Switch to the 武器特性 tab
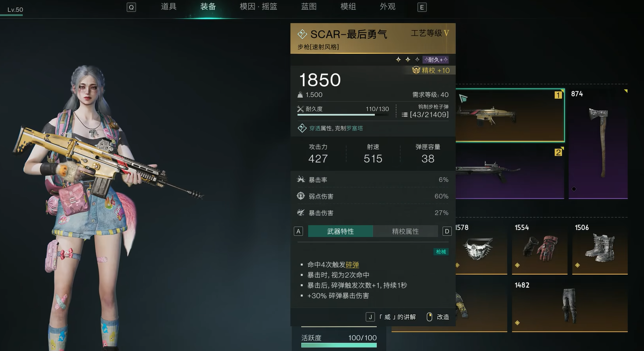 (341, 231)
